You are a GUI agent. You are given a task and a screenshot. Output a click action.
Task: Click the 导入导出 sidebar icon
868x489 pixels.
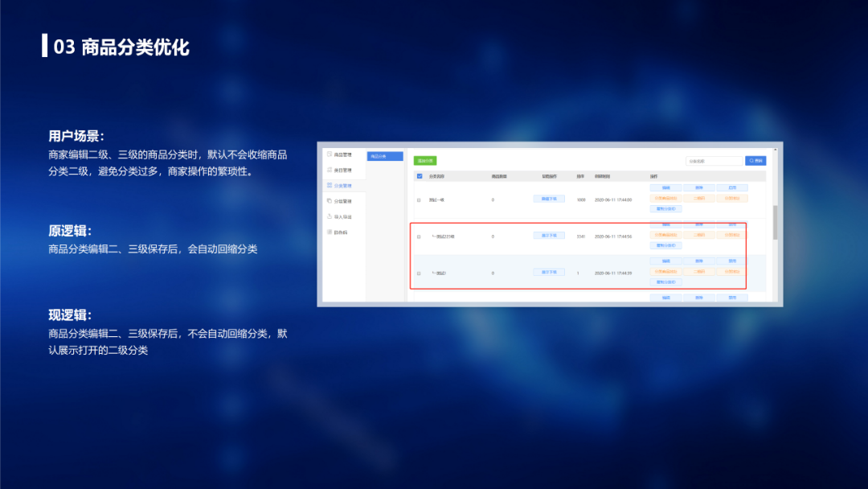(x=330, y=216)
